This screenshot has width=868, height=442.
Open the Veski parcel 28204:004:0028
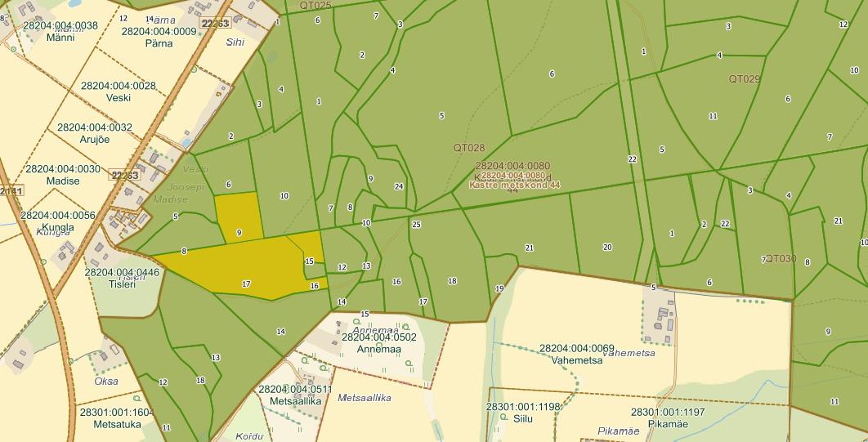(119, 92)
